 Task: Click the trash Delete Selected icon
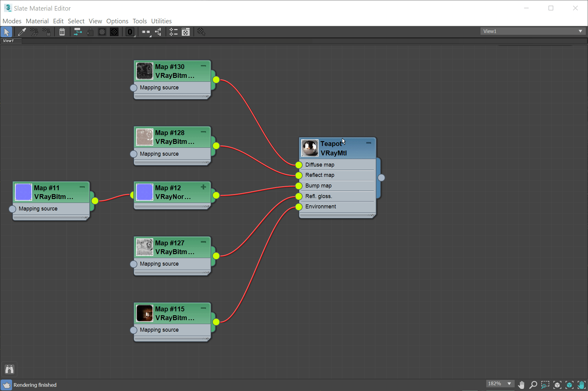click(62, 32)
